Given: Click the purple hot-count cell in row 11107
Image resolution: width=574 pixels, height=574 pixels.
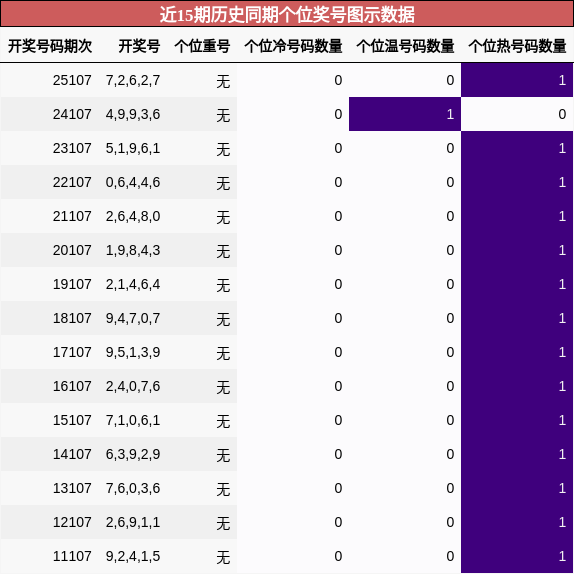Looking at the screenshot, I should (x=517, y=557).
